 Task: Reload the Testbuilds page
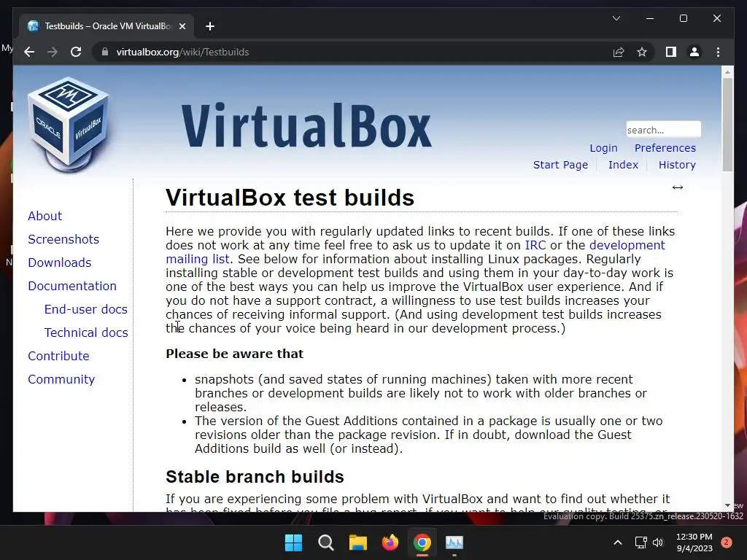[76, 52]
